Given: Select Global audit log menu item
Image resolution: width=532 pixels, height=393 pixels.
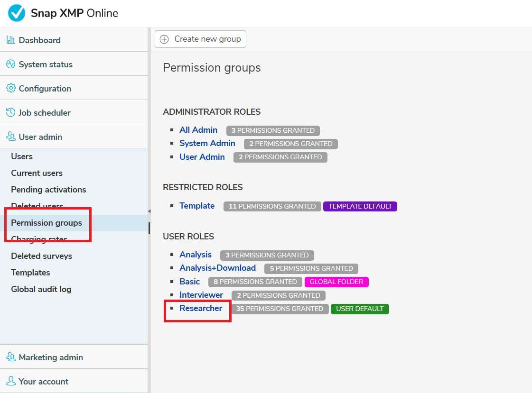Looking at the screenshot, I should coord(41,289).
